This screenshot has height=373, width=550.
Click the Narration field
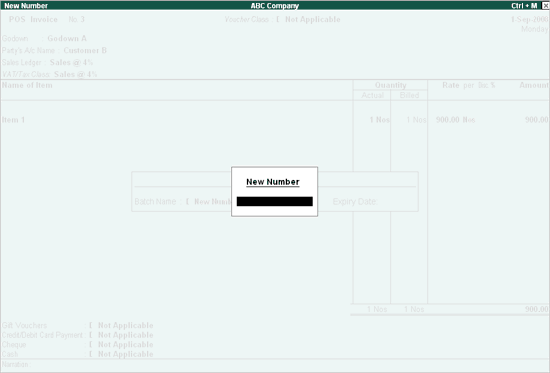click(274, 365)
